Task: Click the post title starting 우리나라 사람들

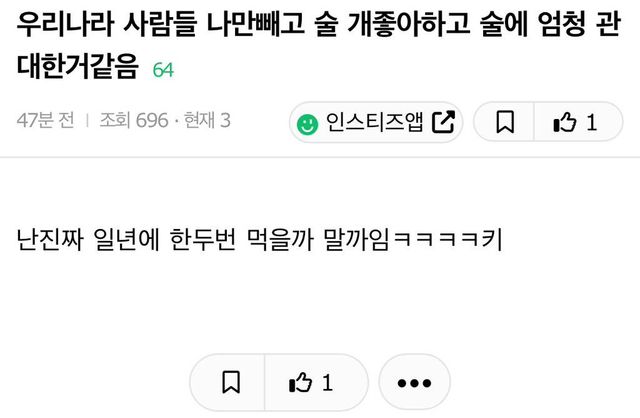Action: [318, 45]
